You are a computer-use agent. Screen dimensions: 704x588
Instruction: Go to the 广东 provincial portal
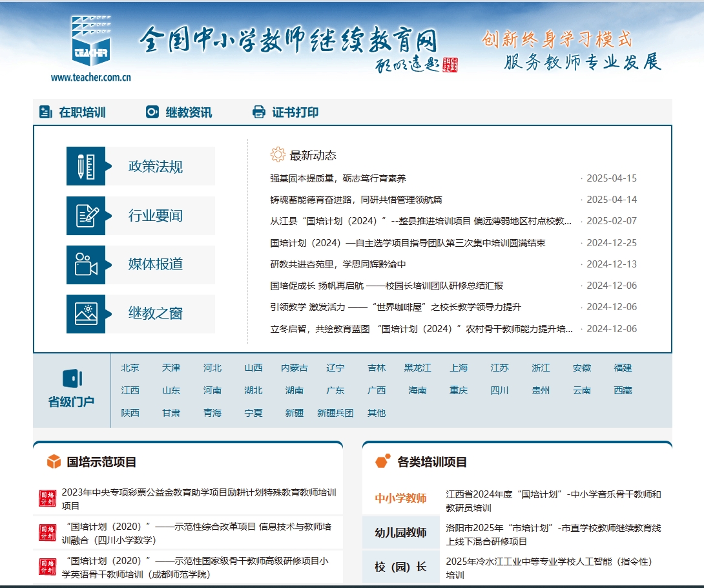coord(335,390)
